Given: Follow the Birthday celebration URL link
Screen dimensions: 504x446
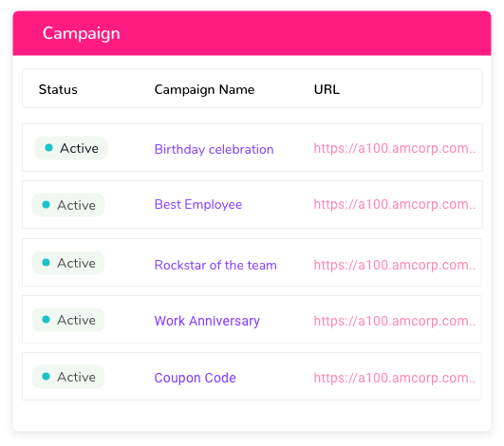Looking at the screenshot, I should click(x=395, y=148).
